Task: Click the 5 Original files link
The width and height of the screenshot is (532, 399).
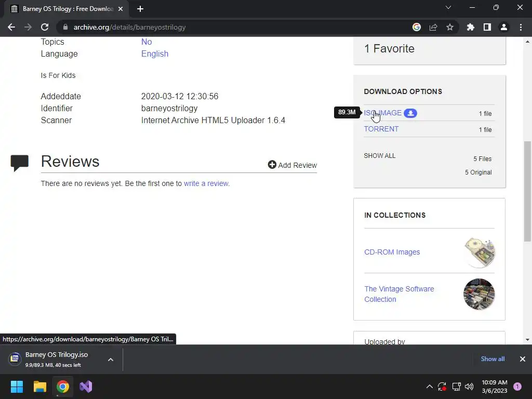Action: (x=478, y=172)
